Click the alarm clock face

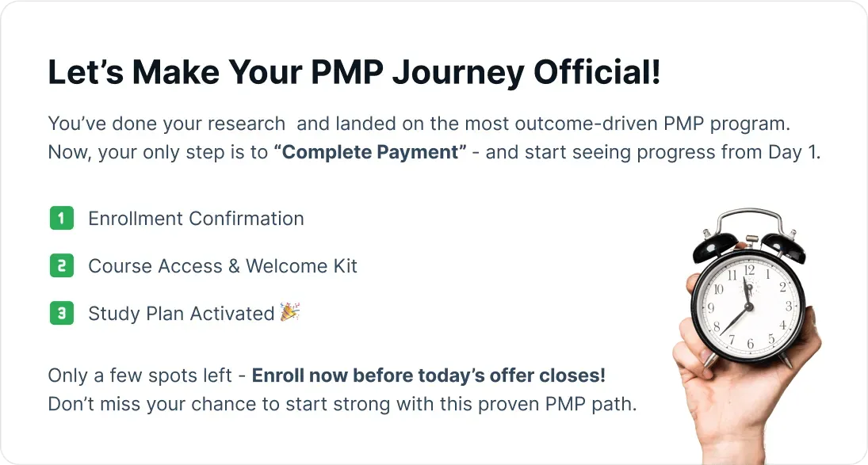coord(748,307)
